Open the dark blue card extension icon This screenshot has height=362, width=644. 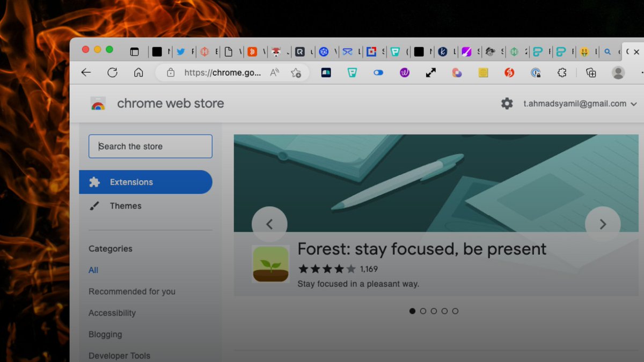pyautogui.click(x=326, y=72)
